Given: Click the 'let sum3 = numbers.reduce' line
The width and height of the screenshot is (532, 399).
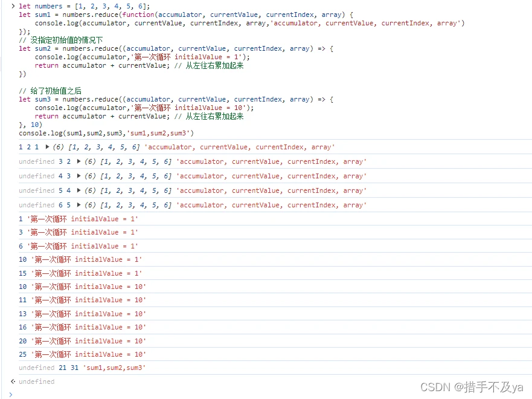Looking at the screenshot, I should 176,99.
